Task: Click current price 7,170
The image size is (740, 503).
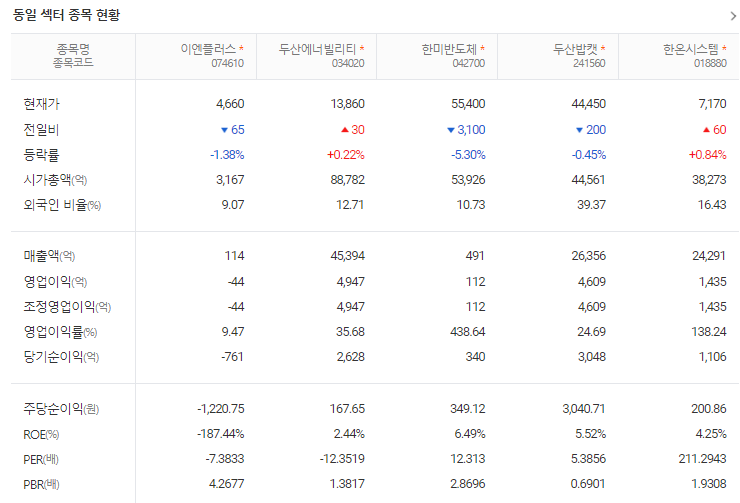Action: [713, 104]
